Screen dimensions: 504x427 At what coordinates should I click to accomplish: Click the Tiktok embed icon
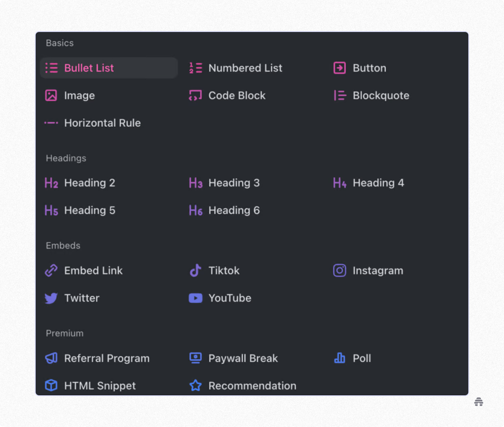click(195, 270)
